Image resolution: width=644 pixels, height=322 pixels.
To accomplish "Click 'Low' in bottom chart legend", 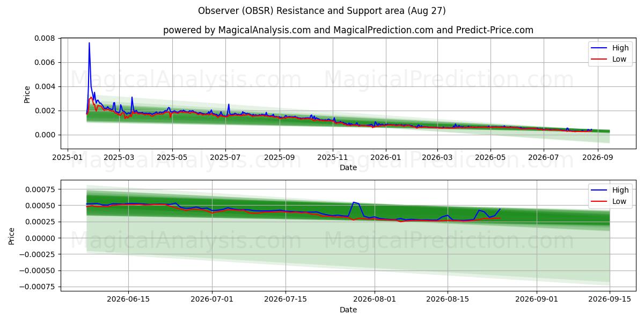I will point(619,201).
